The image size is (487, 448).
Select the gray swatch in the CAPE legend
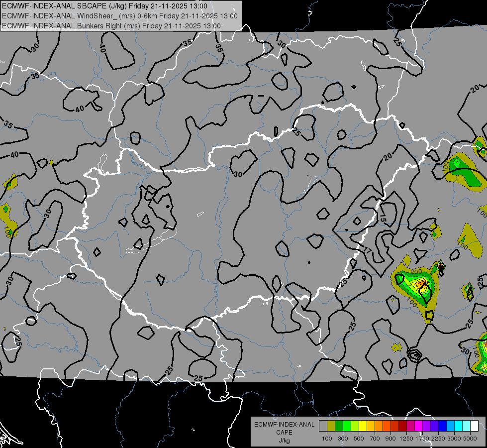323,426
